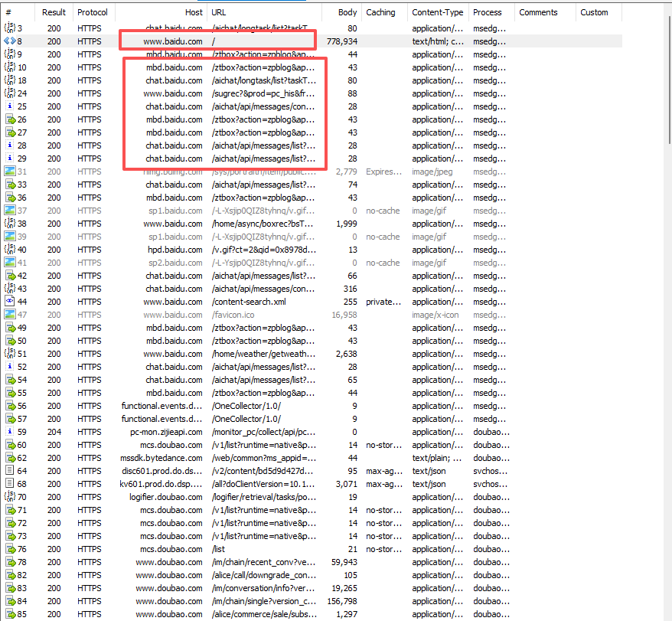Click the Comments column header
Screen dimensions: 672x621
pos(545,12)
